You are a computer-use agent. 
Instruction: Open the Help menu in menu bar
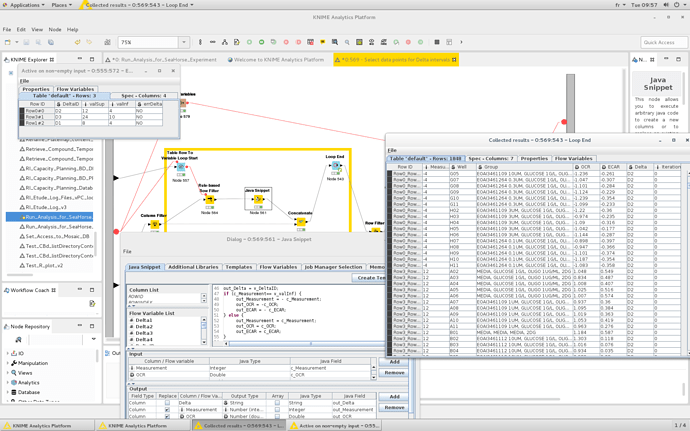[x=73, y=29]
